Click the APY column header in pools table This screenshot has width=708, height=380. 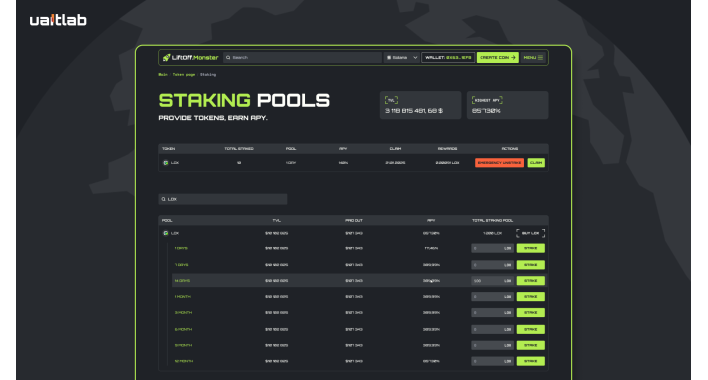click(x=431, y=221)
